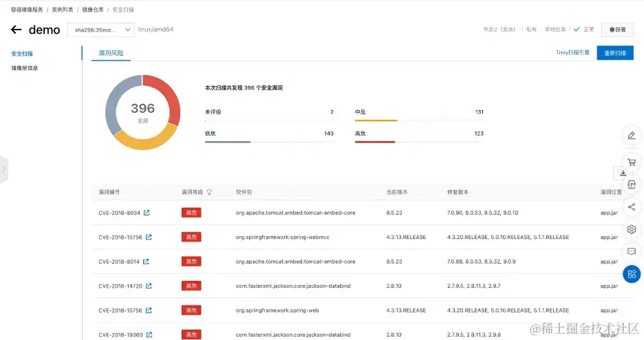Click the org.springframework:spring-webmvc package cell

coord(283,237)
